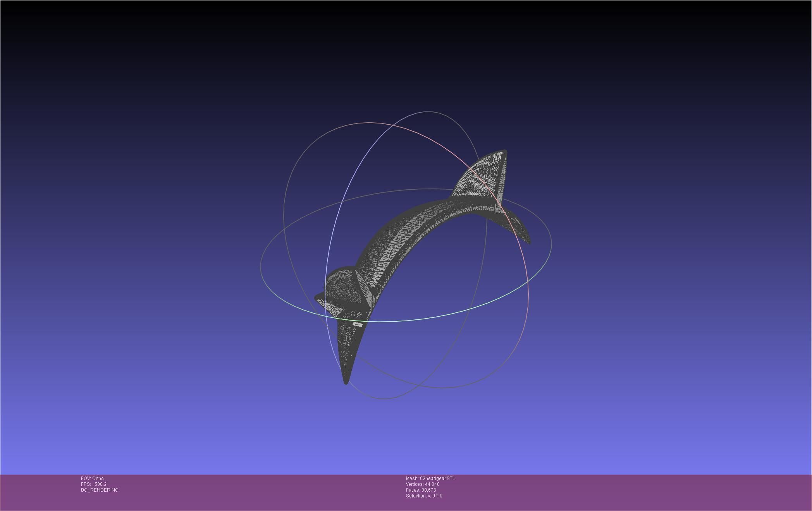
Task: Click the FPS: 588.2 readout
Action: coord(94,484)
